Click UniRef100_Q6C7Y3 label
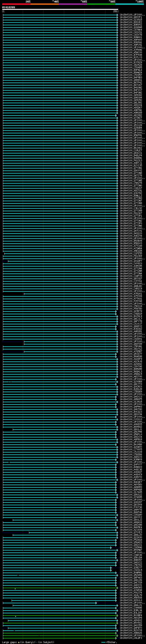146x644 pixels. pos(131,384)
